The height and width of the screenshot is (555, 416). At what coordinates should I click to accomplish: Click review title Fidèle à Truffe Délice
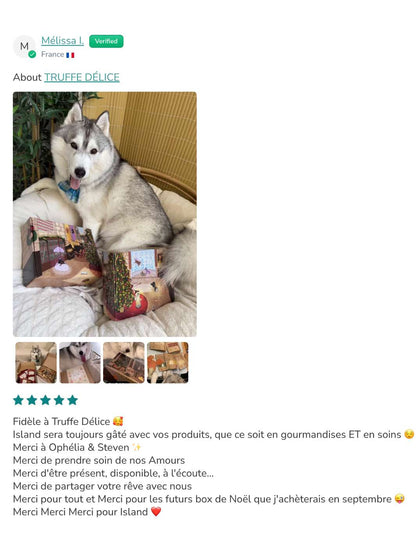tap(61, 421)
